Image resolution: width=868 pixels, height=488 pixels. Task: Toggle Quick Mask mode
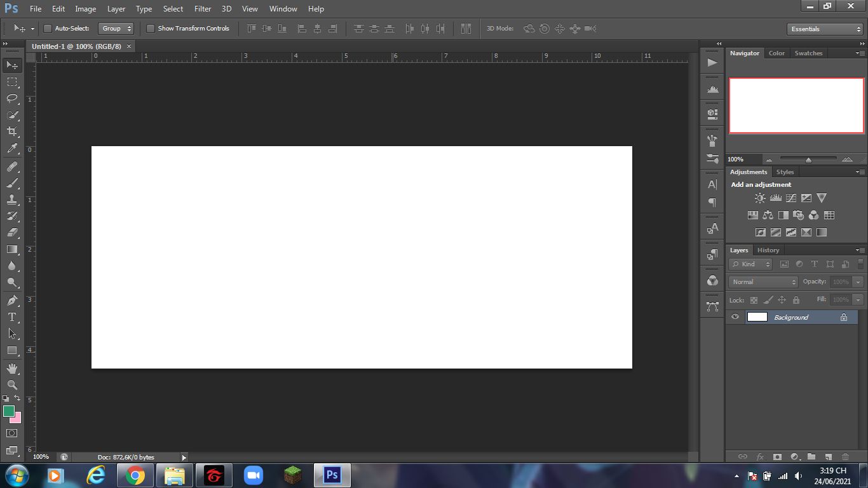[12, 433]
